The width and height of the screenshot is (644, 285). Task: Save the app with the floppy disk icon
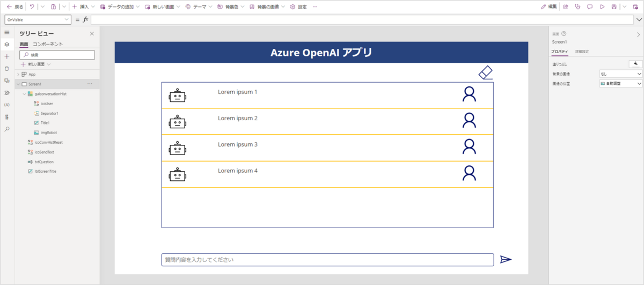pyautogui.click(x=614, y=6)
